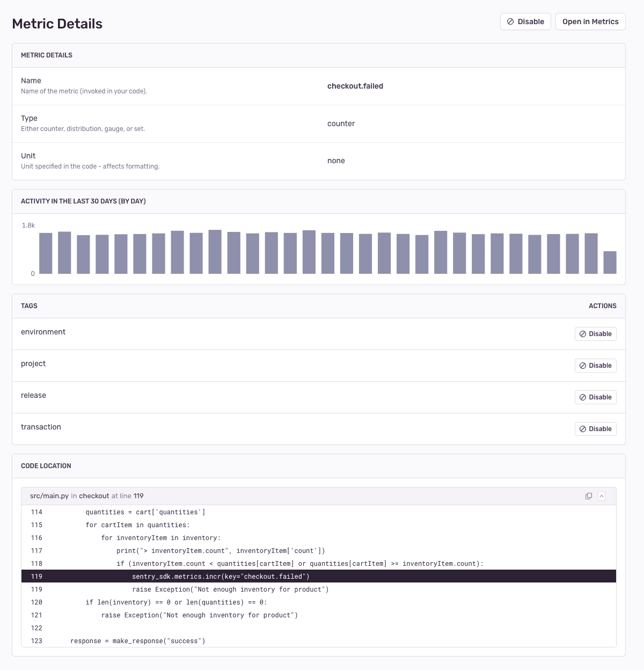Expand the Activity chart section header

[83, 201]
